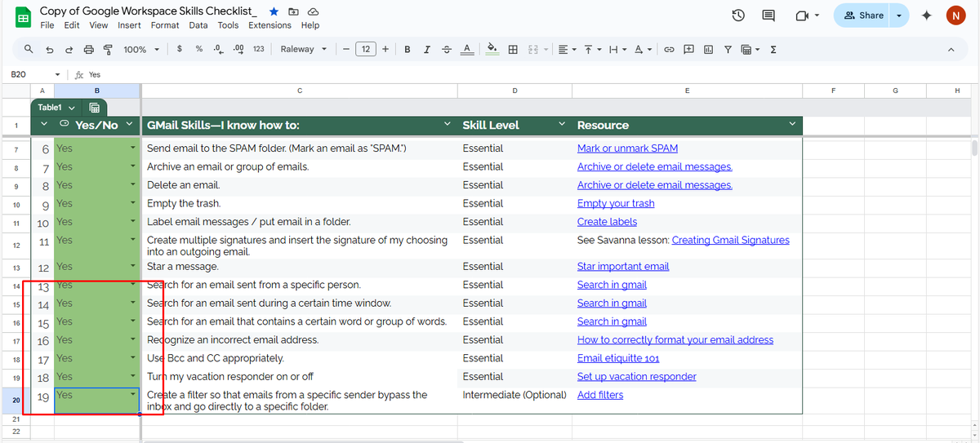Image resolution: width=980 pixels, height=443 pixels.
Task: Increase decimal places
Action: pos(238,49)
